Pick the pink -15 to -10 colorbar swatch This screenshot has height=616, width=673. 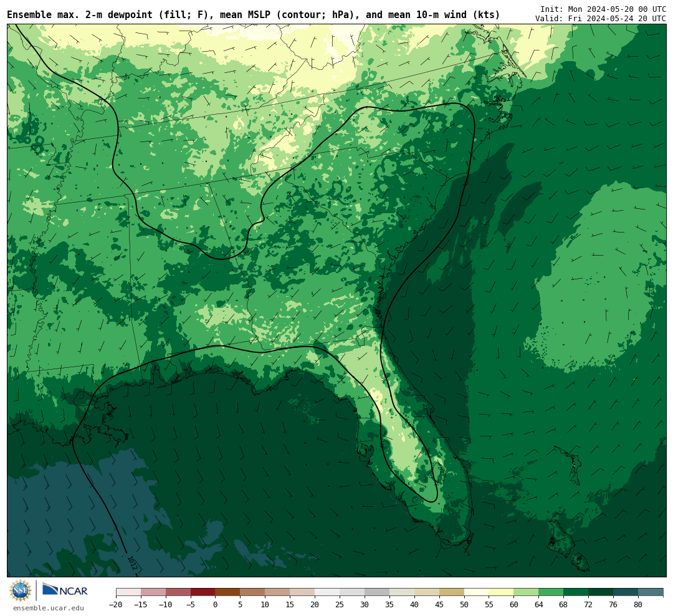point(153,592)
